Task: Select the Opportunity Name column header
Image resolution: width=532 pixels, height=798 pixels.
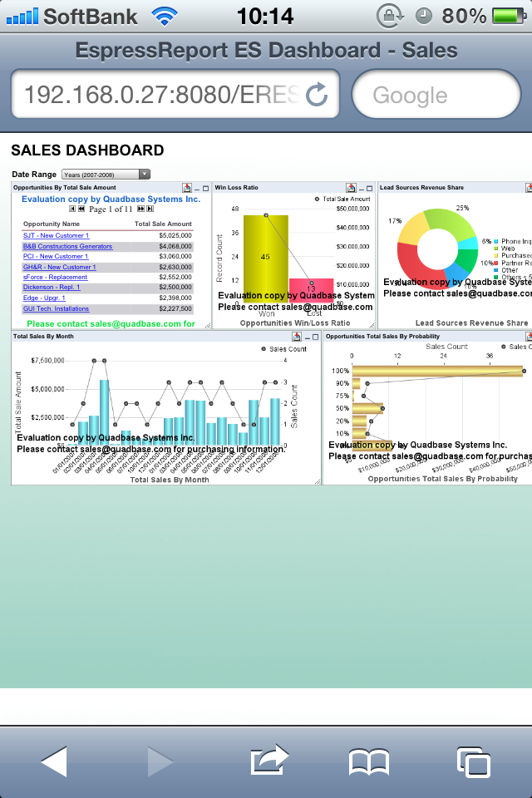Action: (x=52, y=224)
